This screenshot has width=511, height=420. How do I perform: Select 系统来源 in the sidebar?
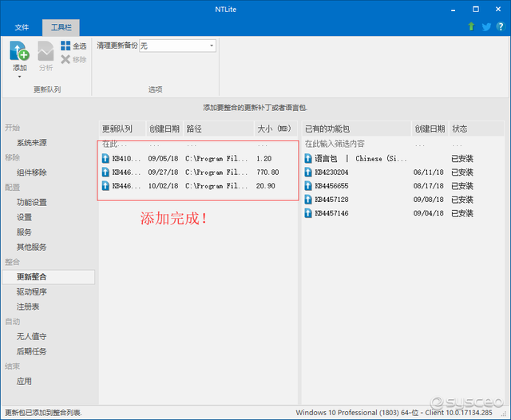point(32,143)
